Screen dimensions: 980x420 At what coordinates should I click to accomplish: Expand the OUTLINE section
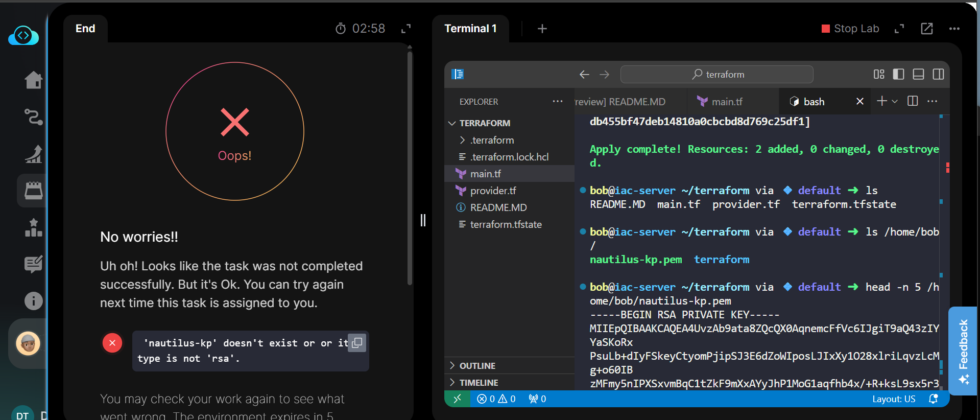click(477, 366)
